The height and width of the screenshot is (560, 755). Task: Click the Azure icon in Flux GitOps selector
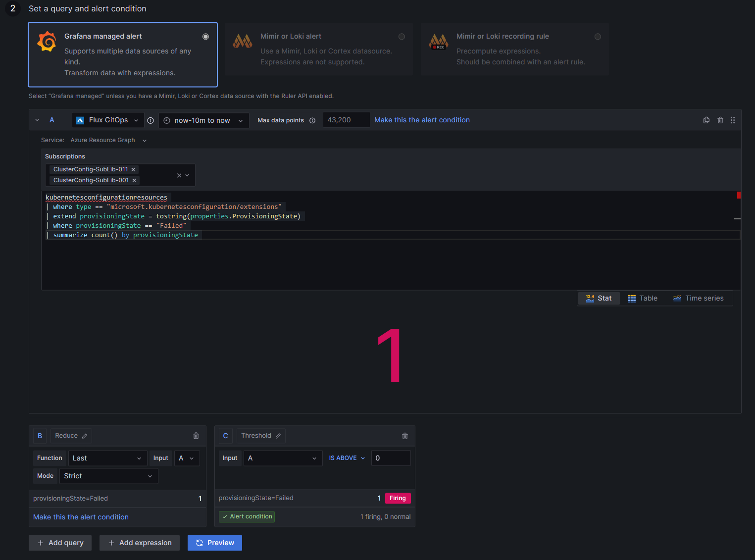pyautogui.click(x=80, y=120)
